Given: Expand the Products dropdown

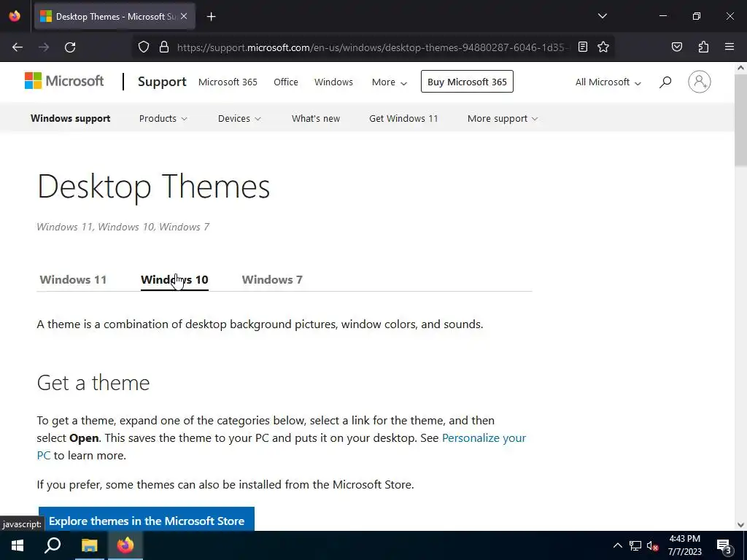Looking at the screenshot, I should (163, 119).
